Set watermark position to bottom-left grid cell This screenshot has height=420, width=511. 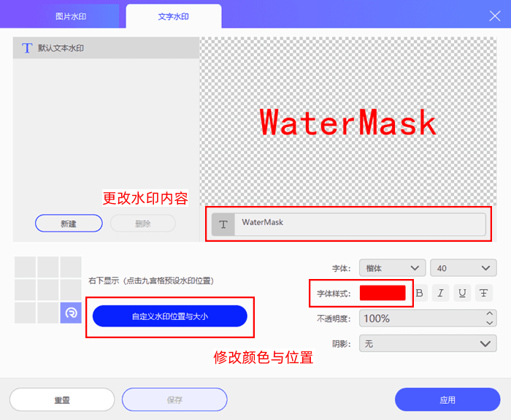tap(25, 313)
